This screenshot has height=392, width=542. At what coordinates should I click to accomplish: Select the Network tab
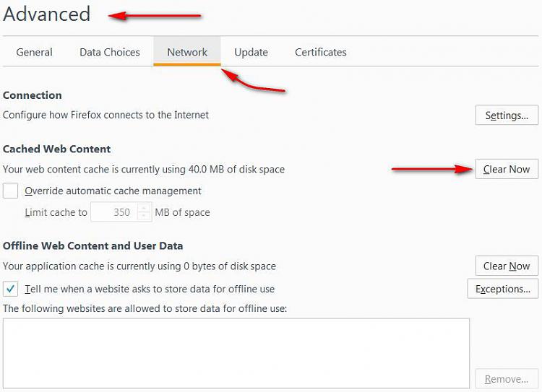[x=187, y=52]
